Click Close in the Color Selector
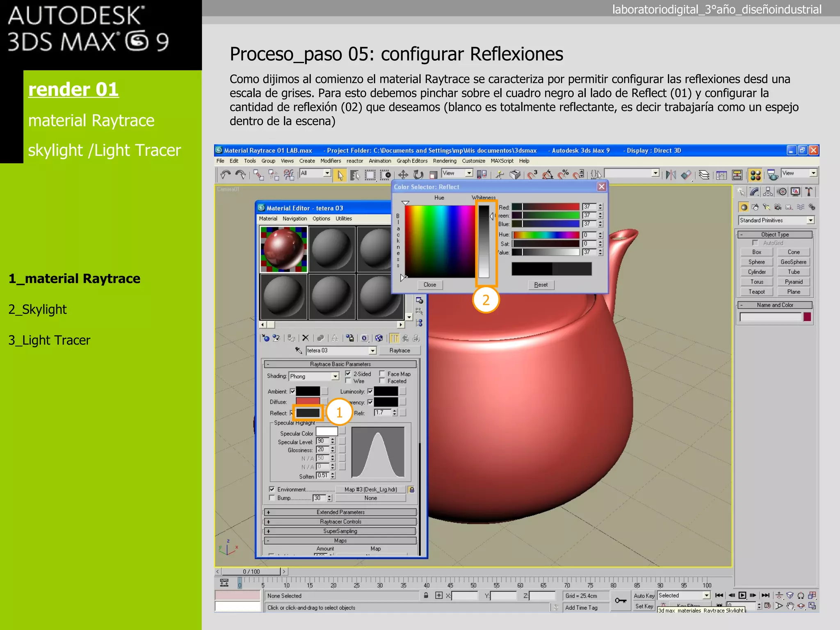This screenshot has width=840, height=630. 430,285
